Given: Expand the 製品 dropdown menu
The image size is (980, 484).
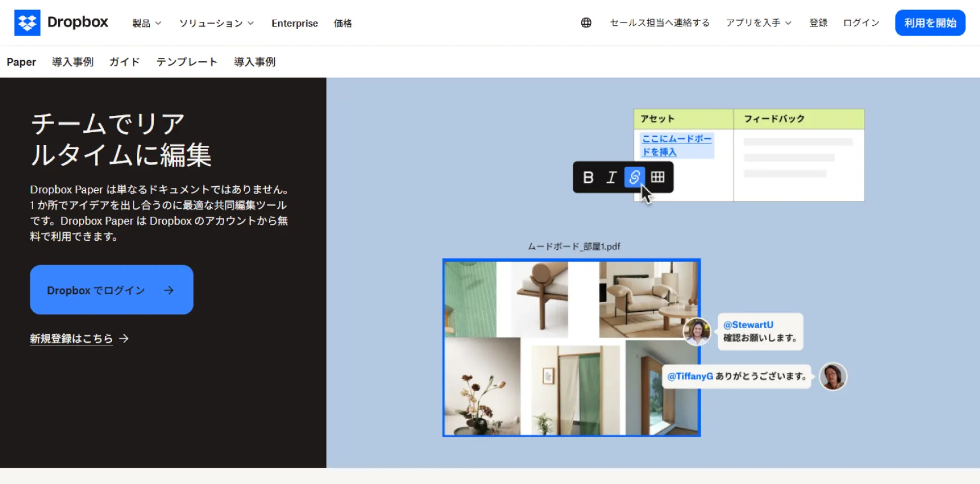Looking at the screenshot, I should (x=146, y=23).
